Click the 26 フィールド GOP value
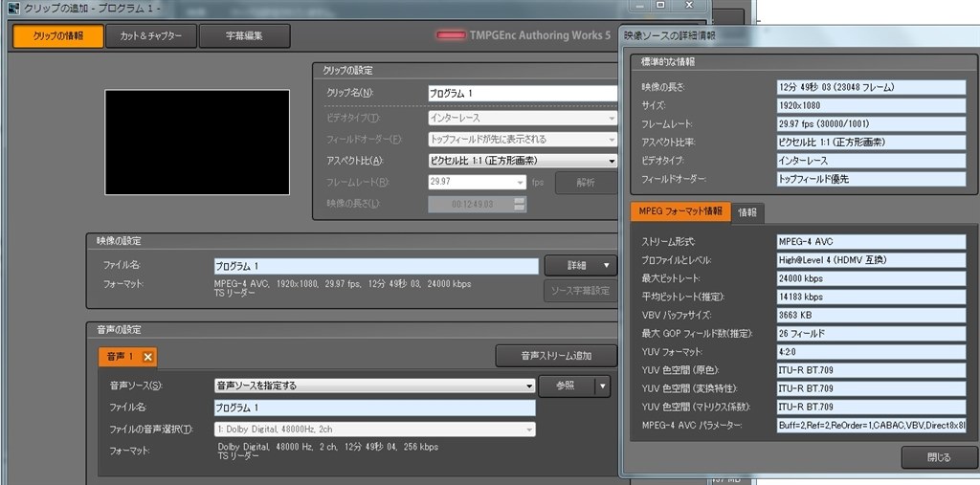 (x=871, y=333)
